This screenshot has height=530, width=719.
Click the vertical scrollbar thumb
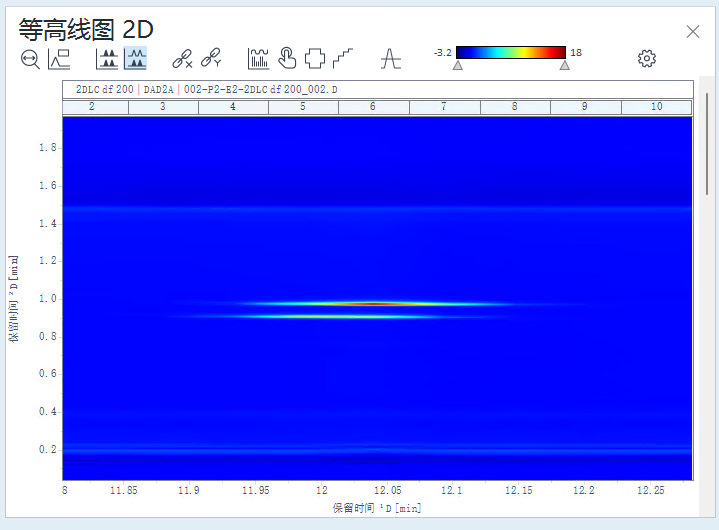707,144
